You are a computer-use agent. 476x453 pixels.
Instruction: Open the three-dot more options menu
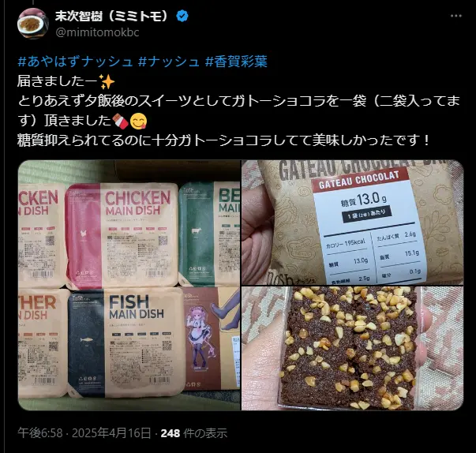(455, 16)
